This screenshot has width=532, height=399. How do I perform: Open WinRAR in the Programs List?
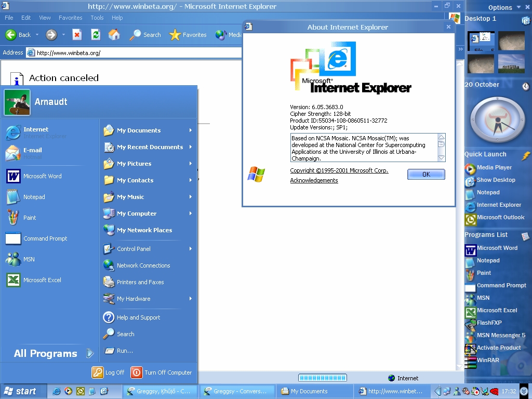click(x=487, y=360)
